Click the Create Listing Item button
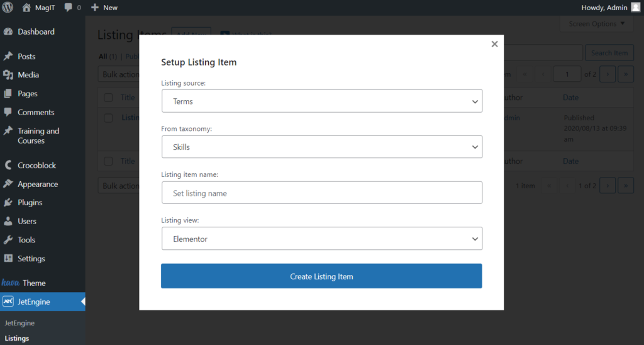 321,276
